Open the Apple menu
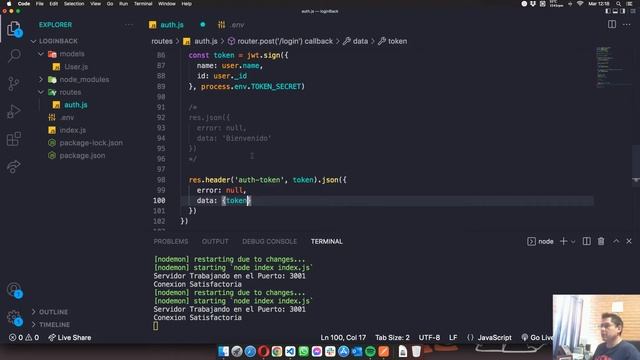This screenshot has width=640, height=360. pyautogui.click(x=9, y=4)
